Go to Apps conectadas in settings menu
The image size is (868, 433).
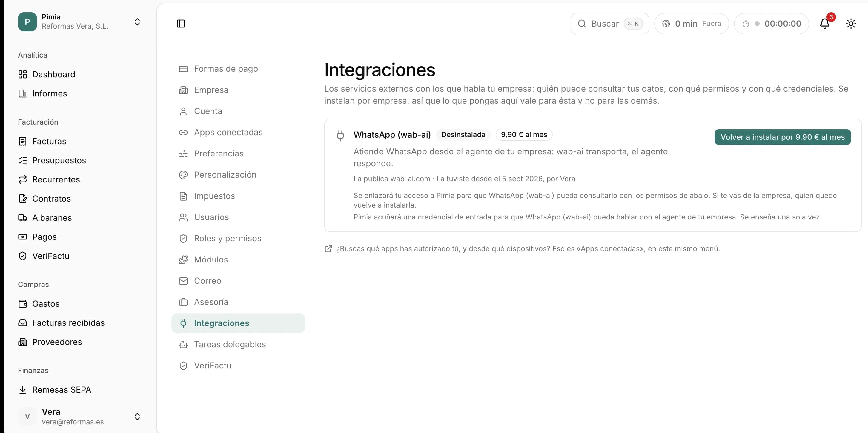coord(238,132)
